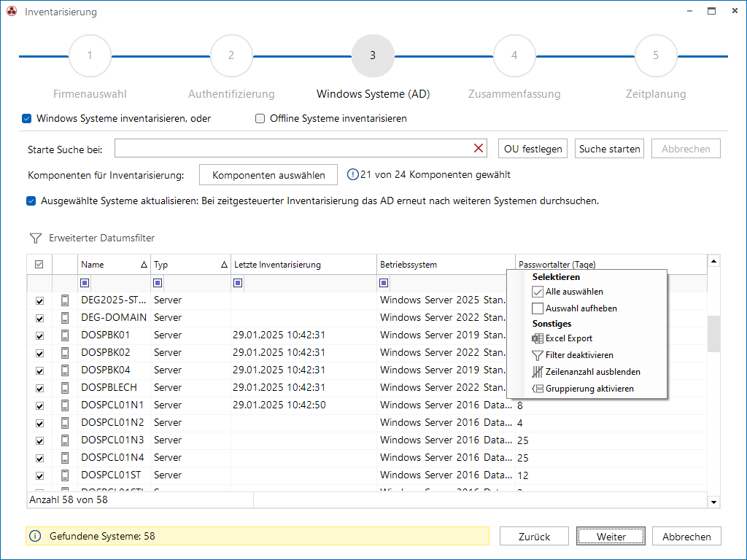Click step 5 Zeitplanung circle

656,55
